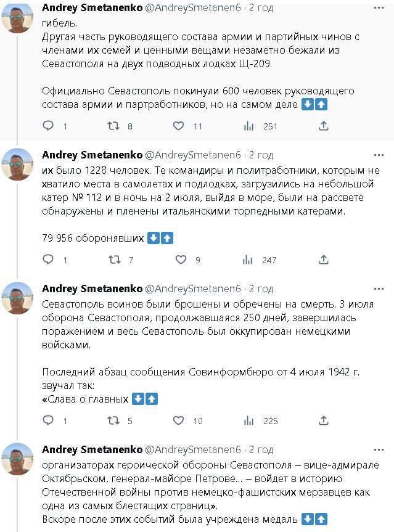The width and height of the screenshot is (394, 532).
Task: Like the tweet with 11 likes
Action: 178,126
